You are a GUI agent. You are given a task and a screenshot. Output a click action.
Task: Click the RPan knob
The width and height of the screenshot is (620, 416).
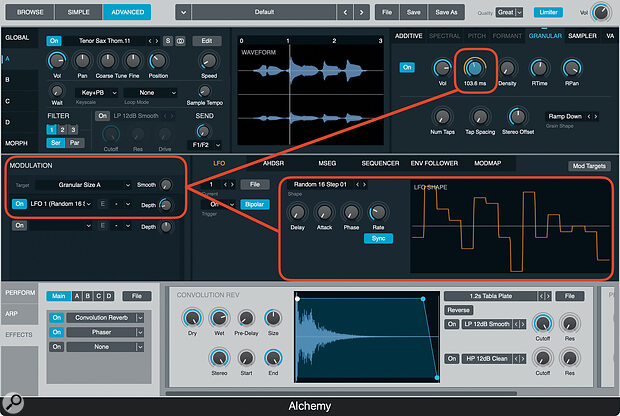coord(572,68)
